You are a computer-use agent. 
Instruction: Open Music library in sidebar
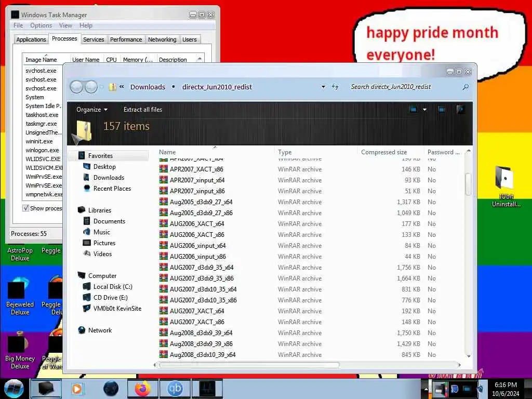(101, 232)
